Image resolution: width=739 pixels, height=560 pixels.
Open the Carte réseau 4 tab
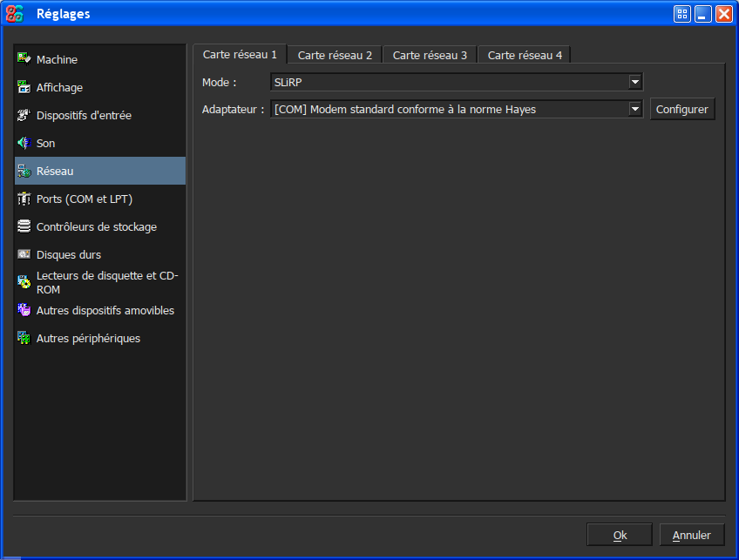525,55
